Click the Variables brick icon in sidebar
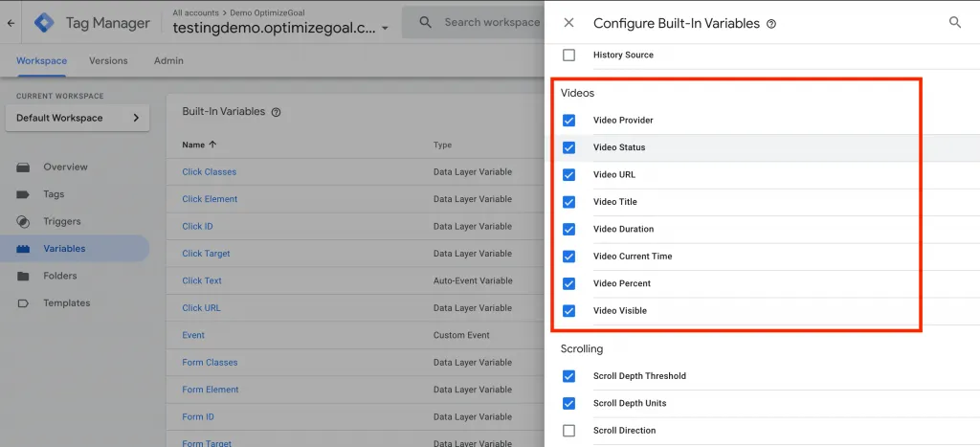 pyautogui.click(x=23, y=249)
